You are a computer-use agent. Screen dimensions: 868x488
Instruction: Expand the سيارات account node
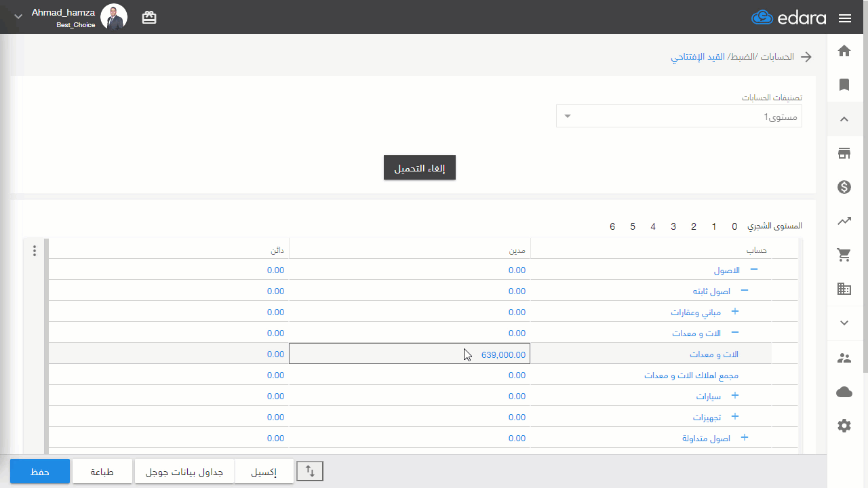pyautogui.click(x=734, y=396)
